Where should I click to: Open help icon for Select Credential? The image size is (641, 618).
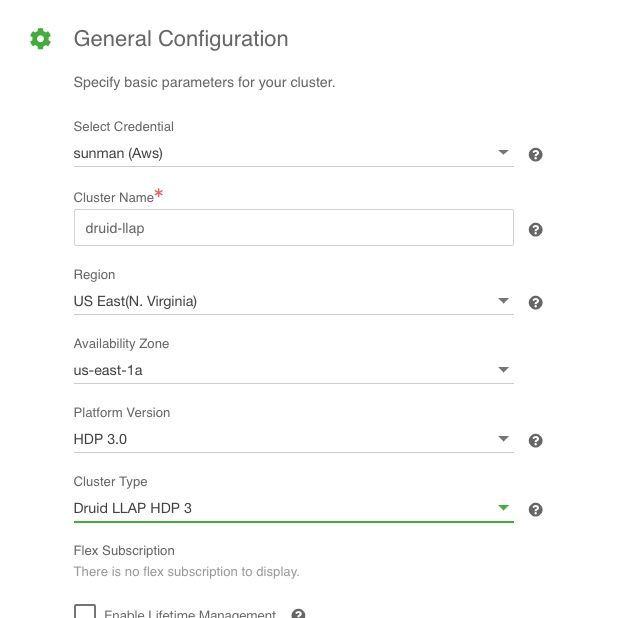click(535, 155)
